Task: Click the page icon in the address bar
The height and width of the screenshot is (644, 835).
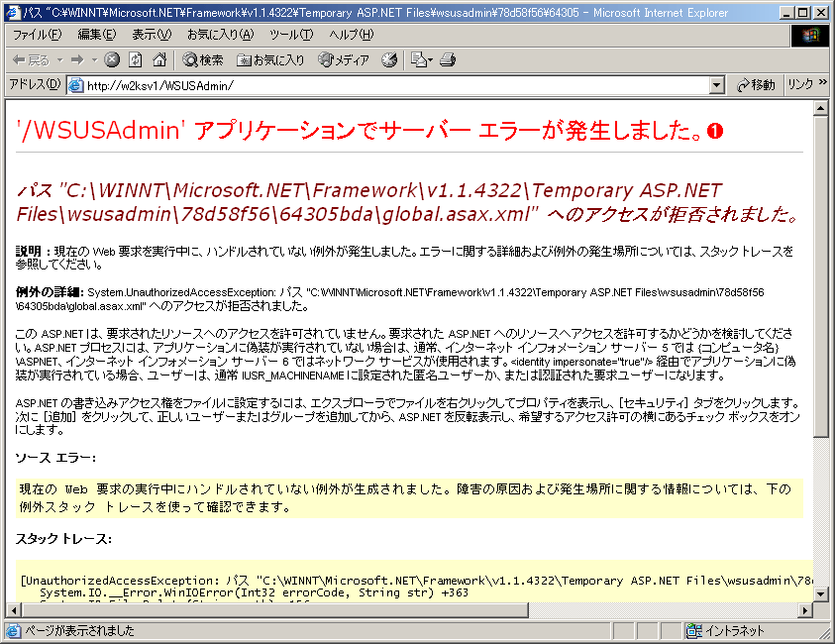Action: (76, 85)
